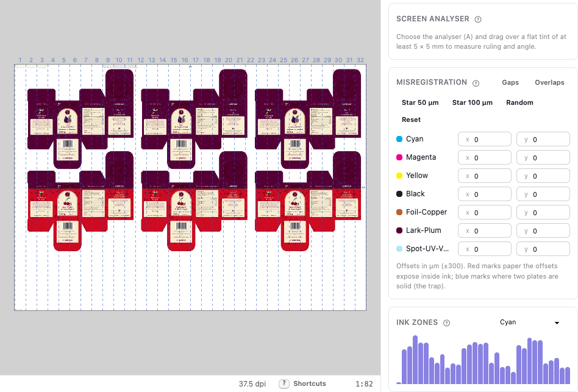This screenshot has width=578, height=392.
Task: Click ink zone number 16 on the ruler
Action: pyautogui.click(x=185, y=60)
